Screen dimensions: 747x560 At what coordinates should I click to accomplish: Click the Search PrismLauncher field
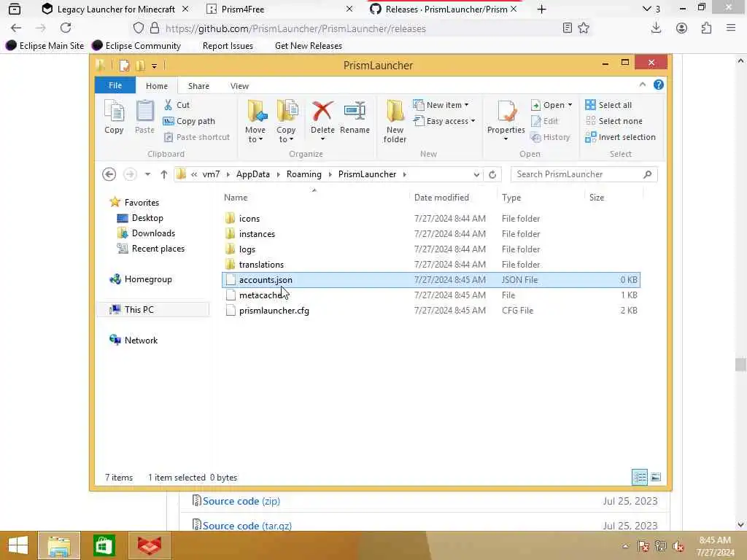coord(584,174)
